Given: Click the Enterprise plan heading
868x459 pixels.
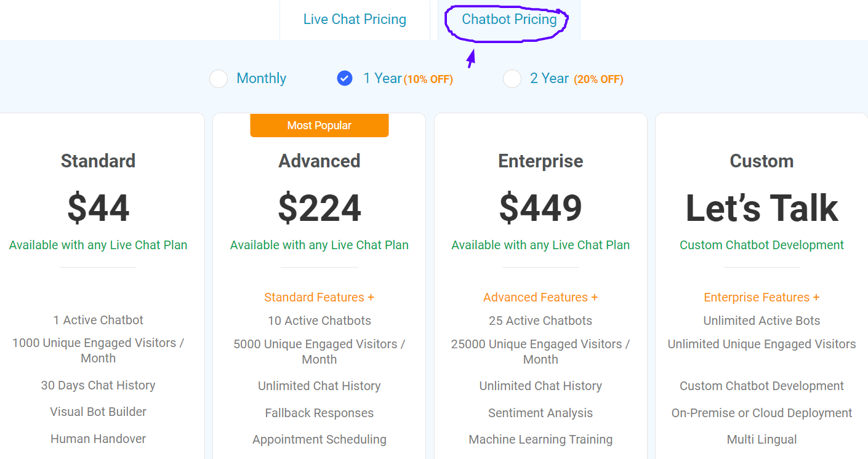Looking at the screenshot, I should [540, 161].
